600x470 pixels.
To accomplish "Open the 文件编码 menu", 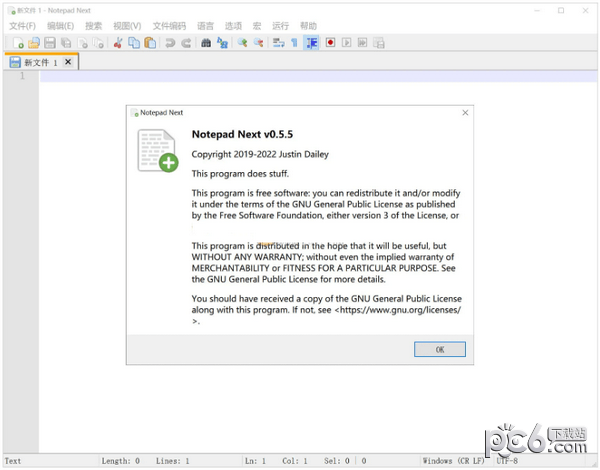I will (x=169, y=26).
